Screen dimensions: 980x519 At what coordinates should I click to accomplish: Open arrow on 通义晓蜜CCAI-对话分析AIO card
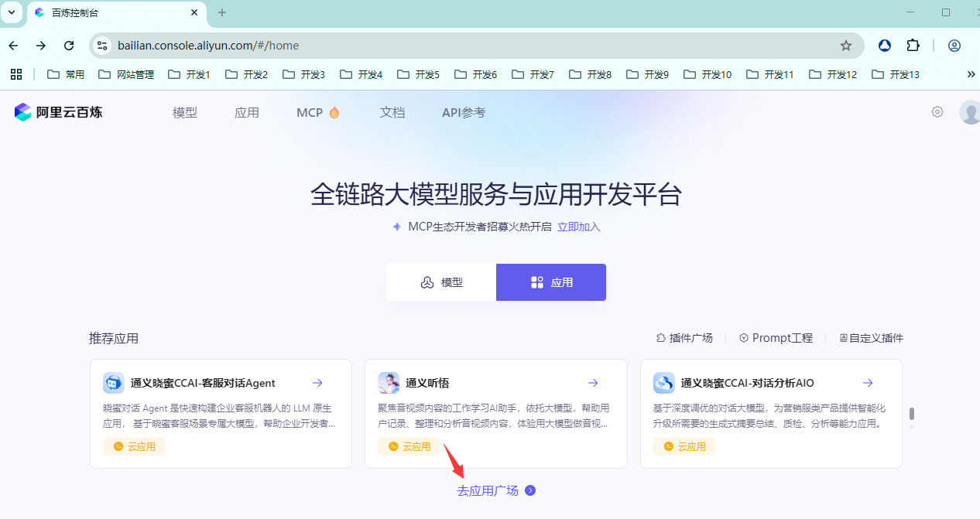pyautogui.click(x=868, y=383)
